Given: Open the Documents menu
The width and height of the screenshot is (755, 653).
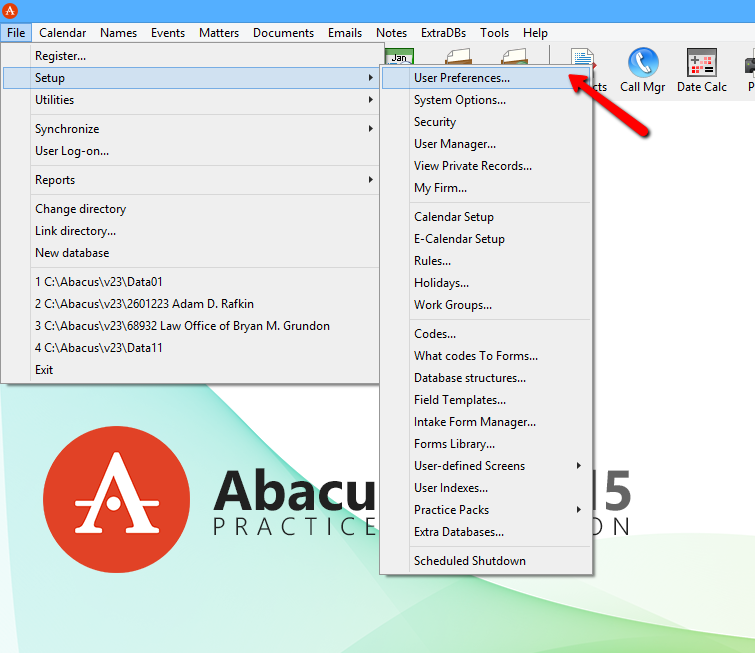Looking at the screenshot, I should click(x=283, y=33).
